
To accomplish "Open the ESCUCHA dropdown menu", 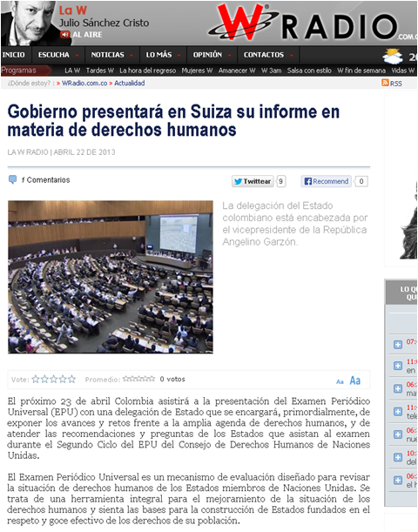I will coord(58,55).
